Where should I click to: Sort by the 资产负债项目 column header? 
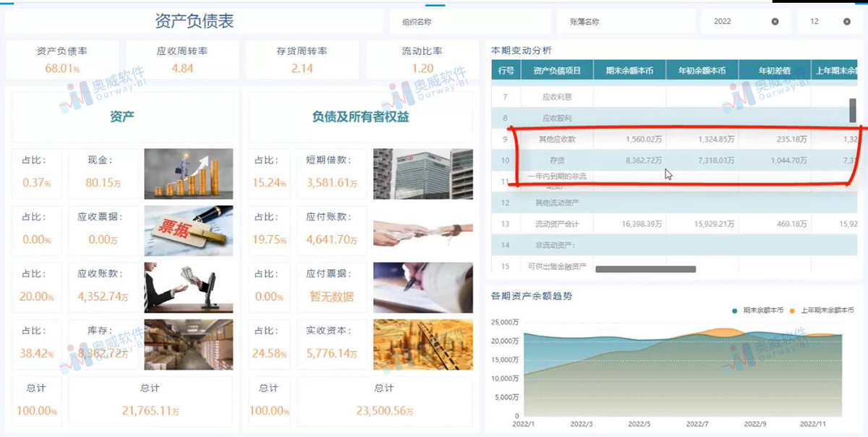point(557,70)
